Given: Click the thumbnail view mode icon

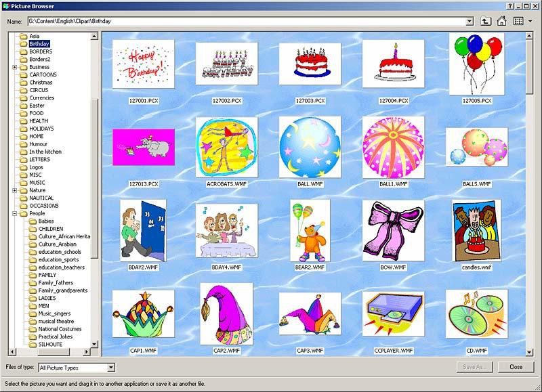Looking at the screenshot, I should [x=518, y=21].
